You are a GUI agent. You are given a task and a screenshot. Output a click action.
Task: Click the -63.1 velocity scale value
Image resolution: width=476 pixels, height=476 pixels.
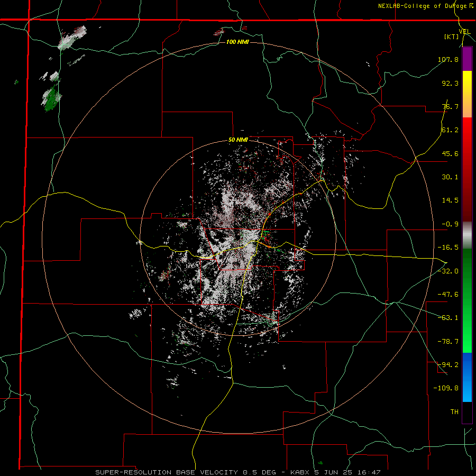(x=448, y=318)
